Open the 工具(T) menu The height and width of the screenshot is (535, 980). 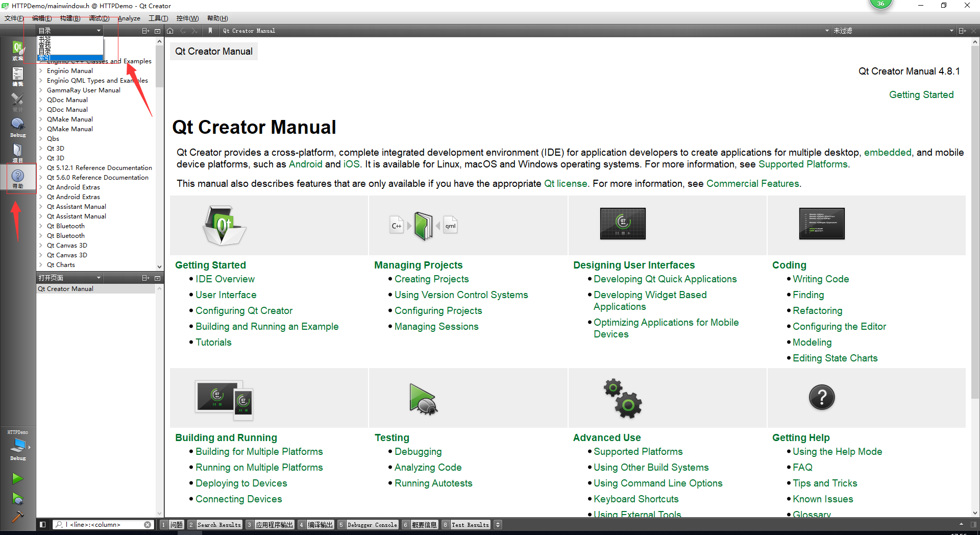click(158, 18)
